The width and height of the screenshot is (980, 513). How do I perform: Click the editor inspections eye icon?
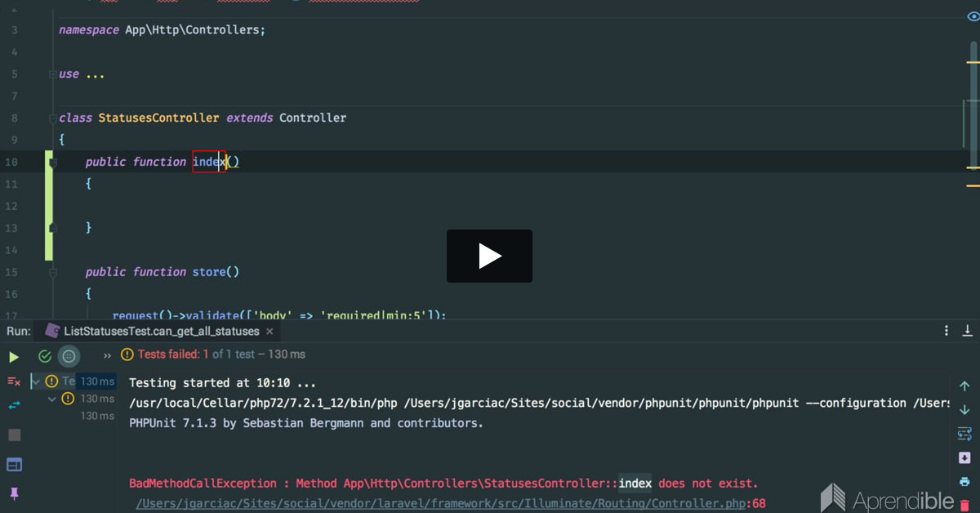tap(972, 17)
